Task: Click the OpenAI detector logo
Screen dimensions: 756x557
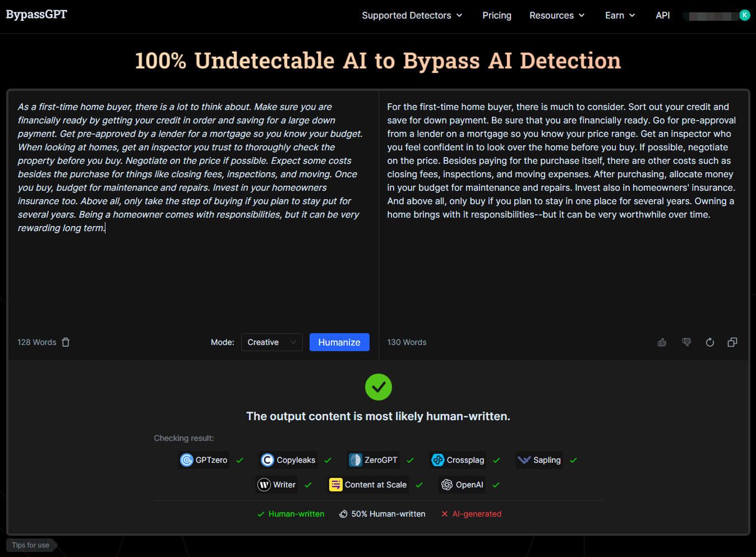Action: tap(446, 485)
